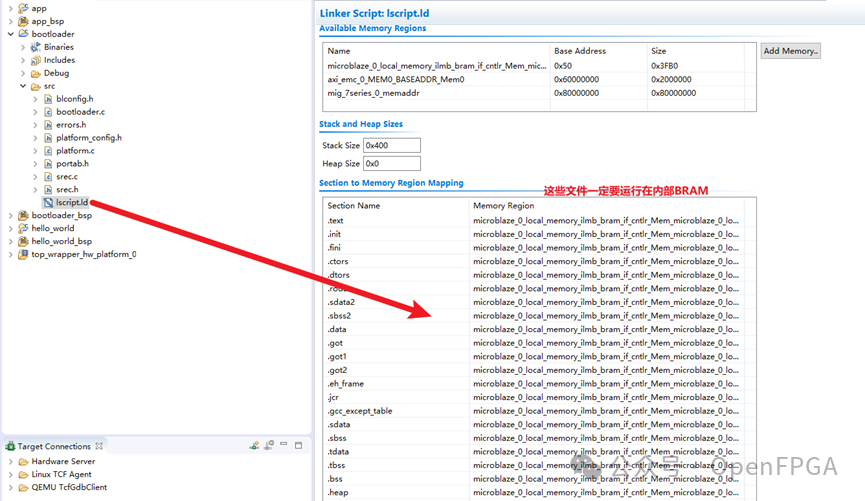Click the QEMU TcfGdbClient folder icon
The height and width of the screenshot is (501, 865).
[x=23, y=487]
